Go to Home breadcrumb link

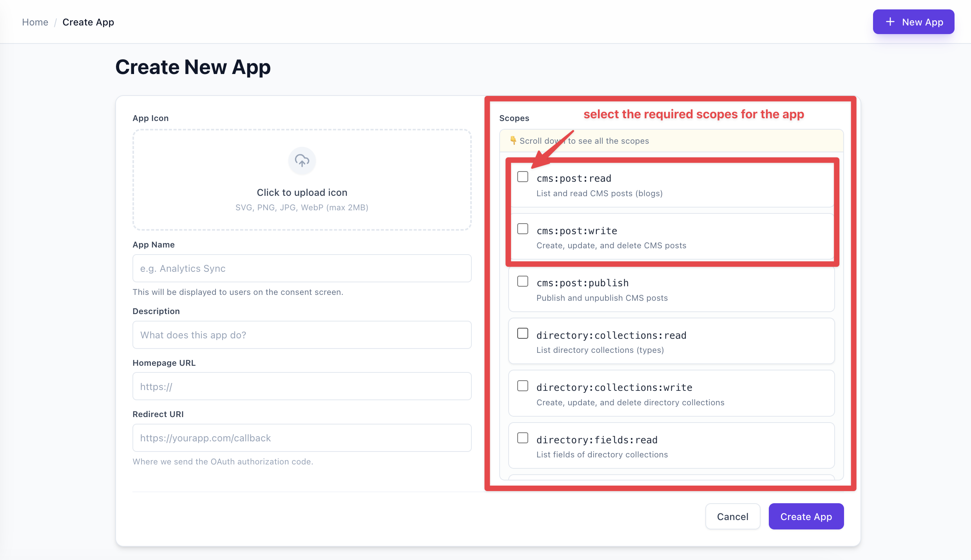coord(35,22)
